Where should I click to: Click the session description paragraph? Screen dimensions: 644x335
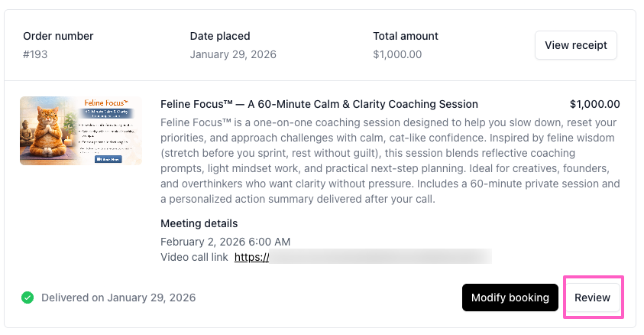pyautogui.click(x=390, y=161)
